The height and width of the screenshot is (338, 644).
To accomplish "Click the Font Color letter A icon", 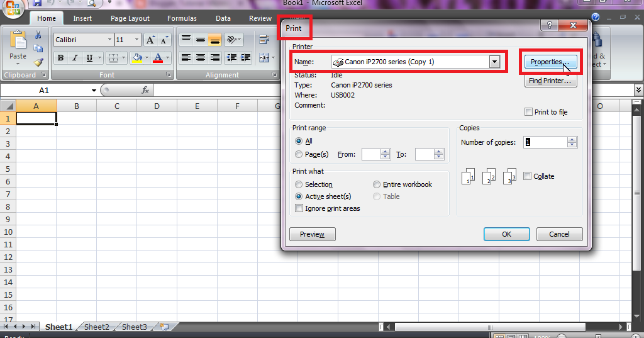I will (158, 58).
